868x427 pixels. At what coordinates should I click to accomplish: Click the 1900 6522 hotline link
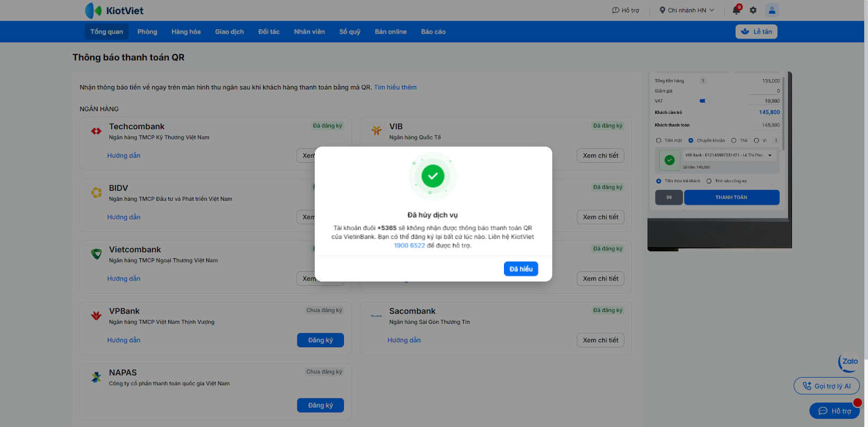(x=410, y=246)
